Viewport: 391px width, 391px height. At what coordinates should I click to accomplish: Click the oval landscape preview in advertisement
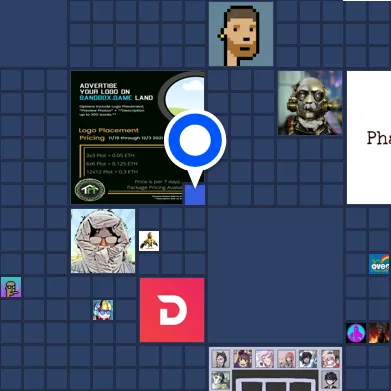[x=183, y=96]
